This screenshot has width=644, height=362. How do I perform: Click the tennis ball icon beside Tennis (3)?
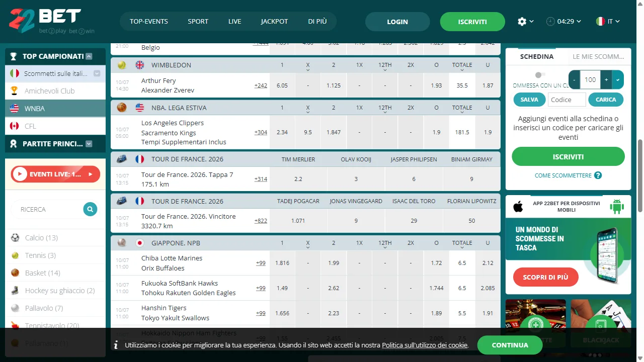click(15, 255)
